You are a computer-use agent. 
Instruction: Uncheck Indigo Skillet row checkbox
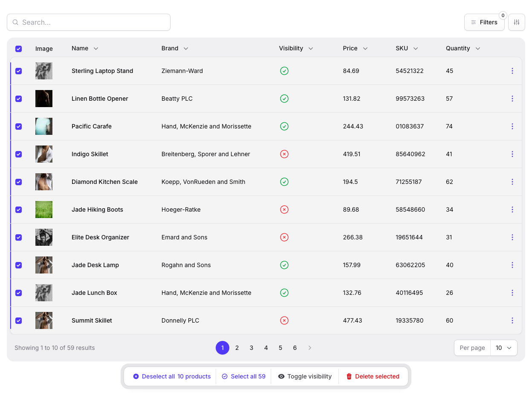tap(18, 154)
